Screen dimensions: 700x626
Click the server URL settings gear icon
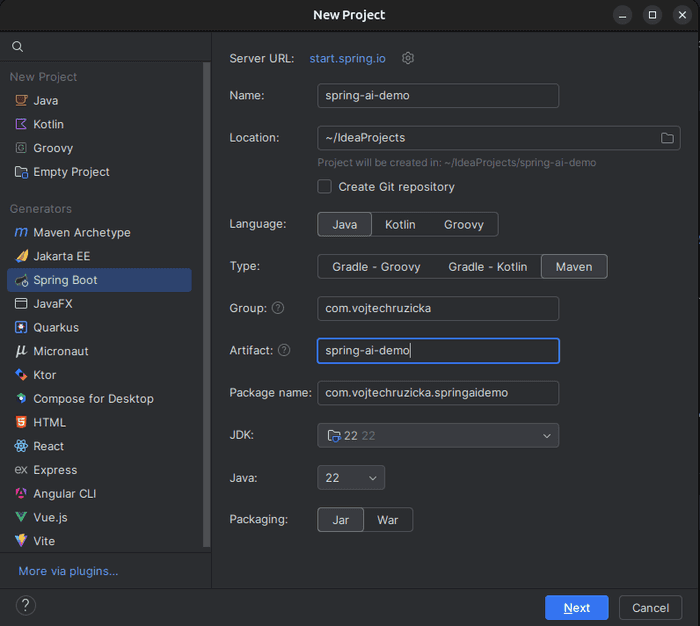(x=408, y=58)
